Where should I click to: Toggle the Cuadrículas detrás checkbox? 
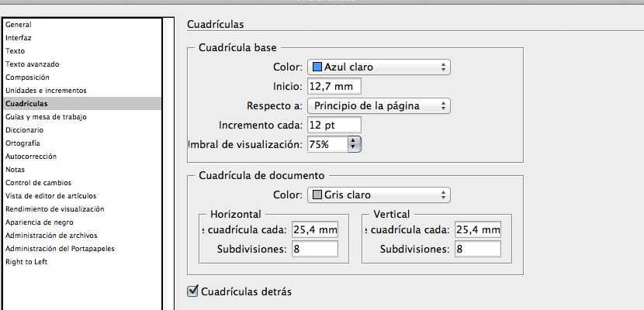(193, 291)
